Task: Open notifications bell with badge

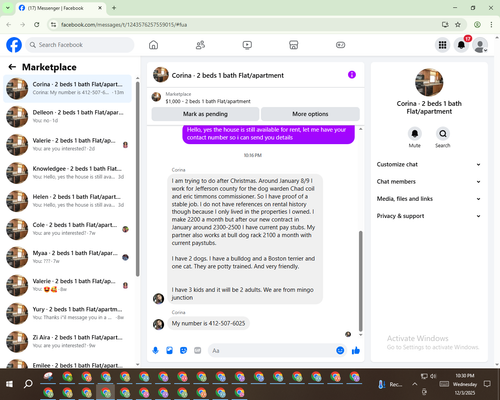Action: [461, 45]
